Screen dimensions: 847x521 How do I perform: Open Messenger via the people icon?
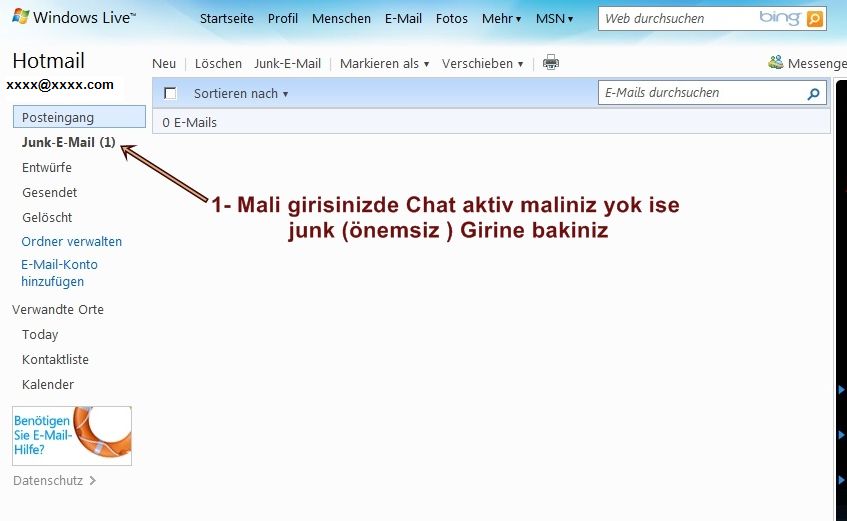pyautogui.click(x=776, y=63)
